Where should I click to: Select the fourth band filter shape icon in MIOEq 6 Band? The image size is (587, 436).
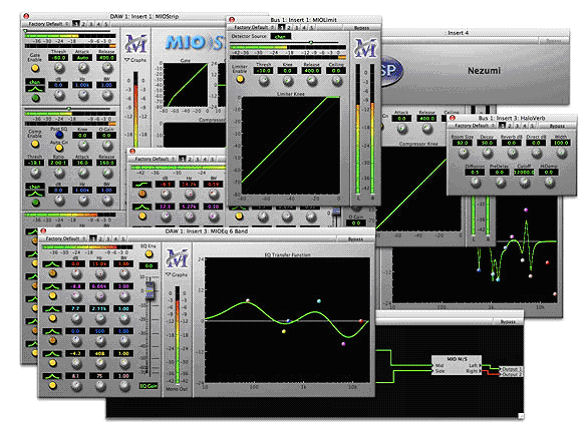52,331
